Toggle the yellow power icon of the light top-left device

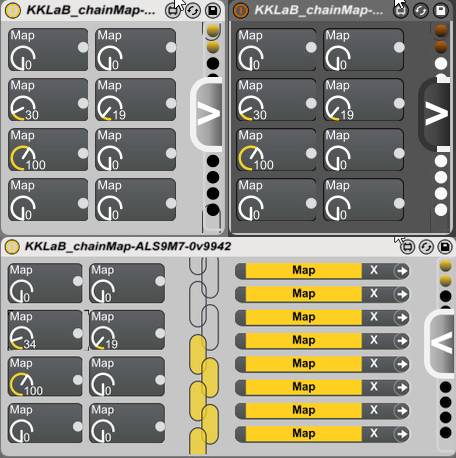click(x=13, y=11)
